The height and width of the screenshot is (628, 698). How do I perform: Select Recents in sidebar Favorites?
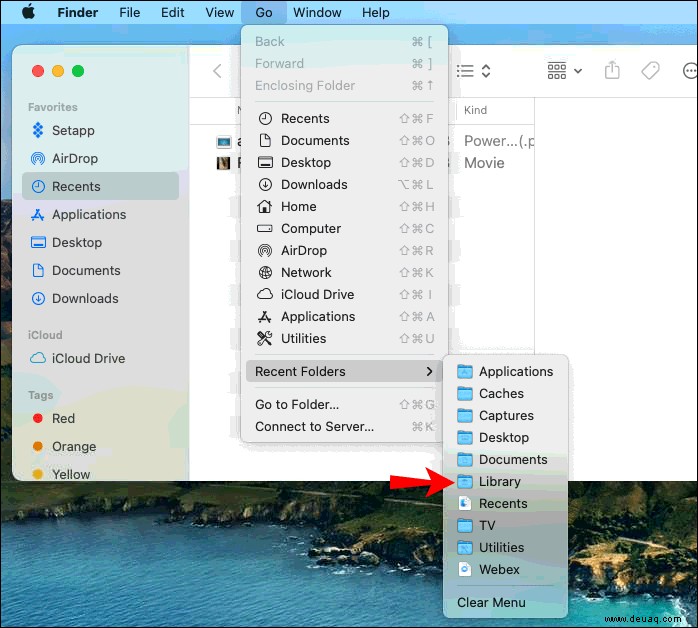(x=101, y=186)
